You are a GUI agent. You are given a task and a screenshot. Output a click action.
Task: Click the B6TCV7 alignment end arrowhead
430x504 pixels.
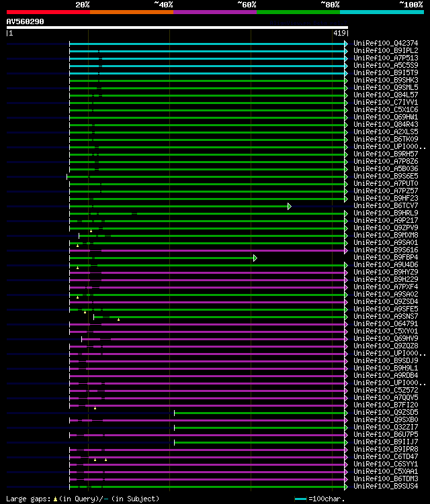(290, 206)
